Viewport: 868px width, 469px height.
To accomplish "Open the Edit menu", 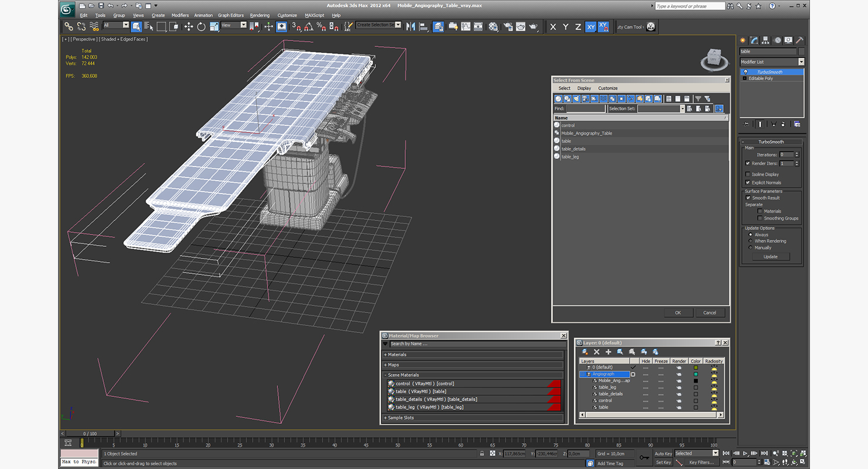I will 84,15.
